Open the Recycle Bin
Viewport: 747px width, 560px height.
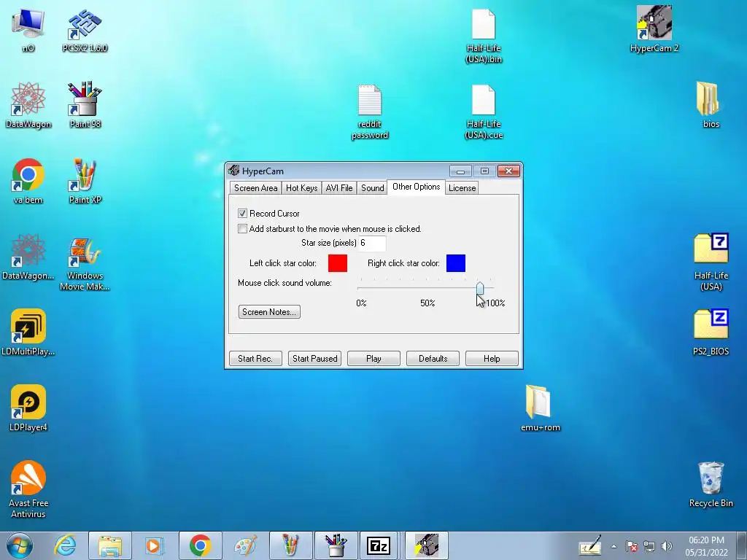pos(711,484)
